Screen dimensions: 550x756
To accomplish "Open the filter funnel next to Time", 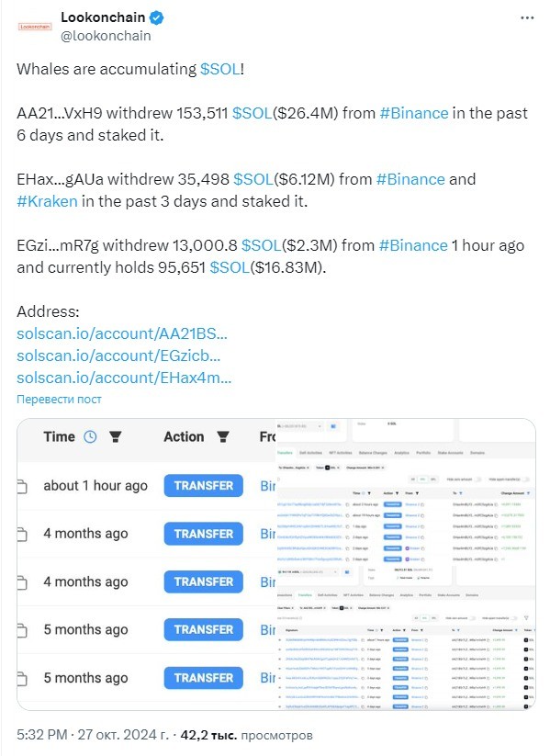I will point(115,437).
